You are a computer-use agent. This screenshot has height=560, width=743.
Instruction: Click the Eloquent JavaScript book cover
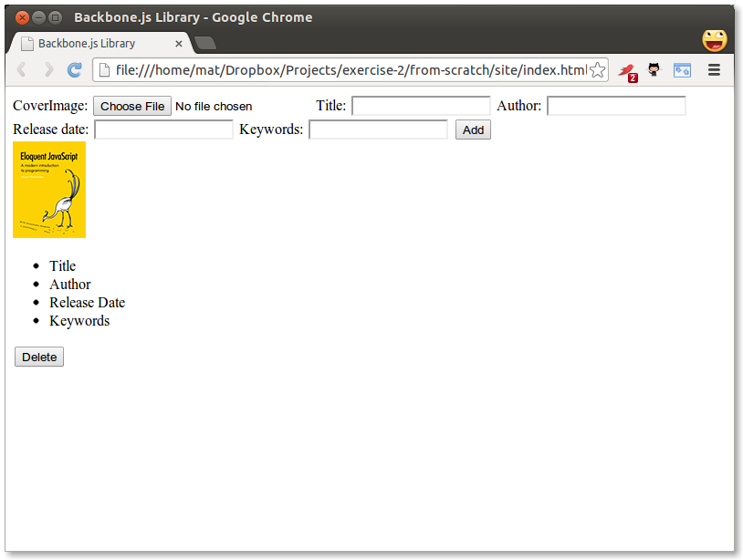click(x=49, y=190)
